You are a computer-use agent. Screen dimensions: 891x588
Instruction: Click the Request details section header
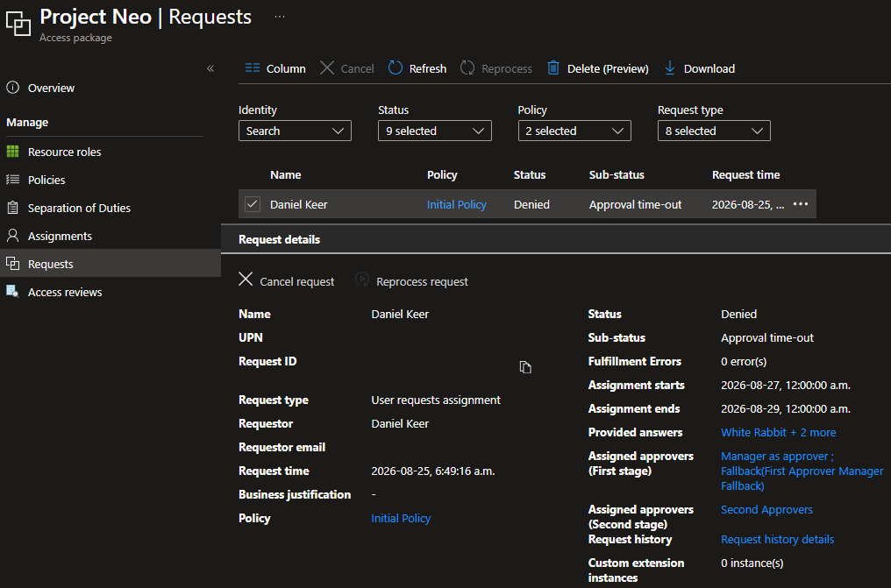[279, 239]
